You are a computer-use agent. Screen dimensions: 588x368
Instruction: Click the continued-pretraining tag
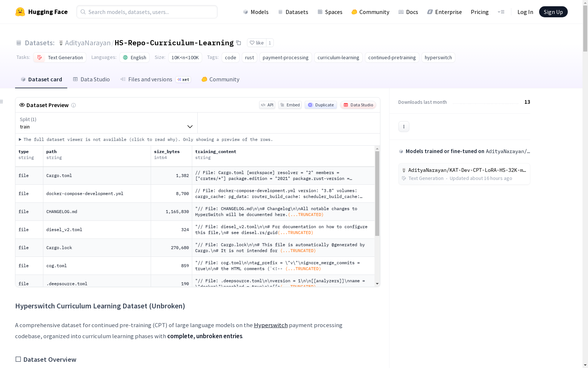point(392,57)
